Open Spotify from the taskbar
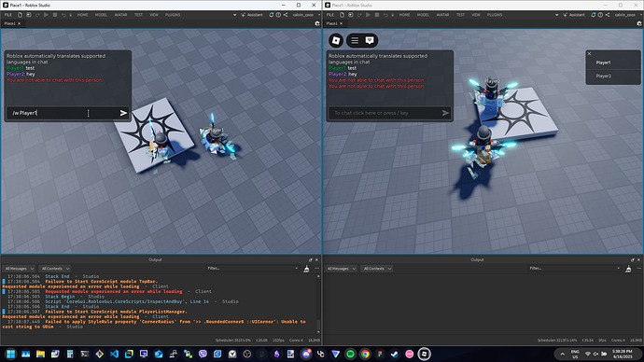 pyautogui.click(x=350, y=354)
